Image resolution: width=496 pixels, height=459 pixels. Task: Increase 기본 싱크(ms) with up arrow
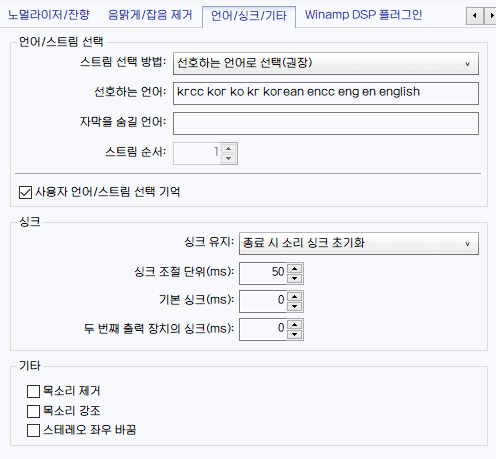coord(295,297)
